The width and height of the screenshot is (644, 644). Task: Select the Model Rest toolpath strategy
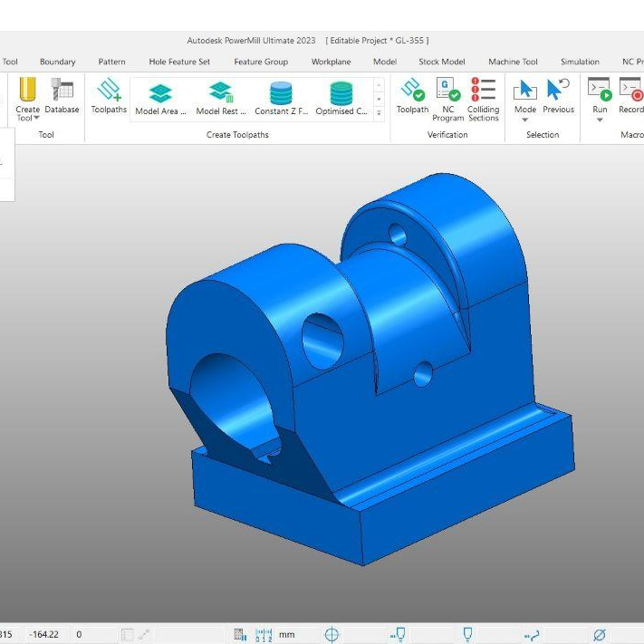click(221, 98)
